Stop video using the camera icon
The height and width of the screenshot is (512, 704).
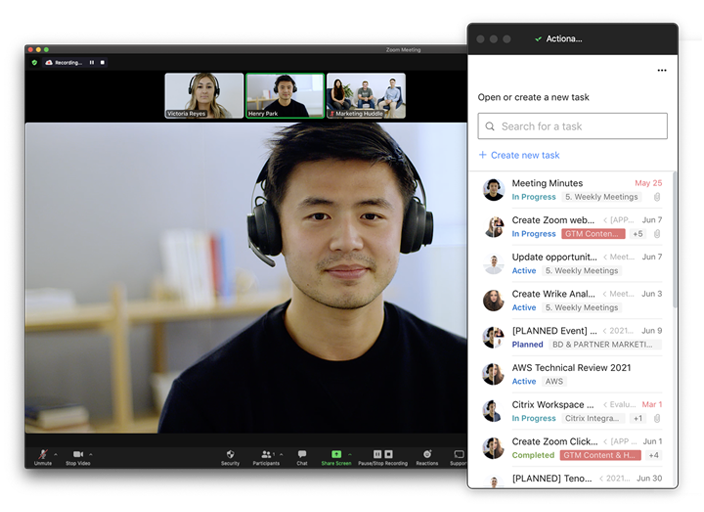(x=78, y=455)
